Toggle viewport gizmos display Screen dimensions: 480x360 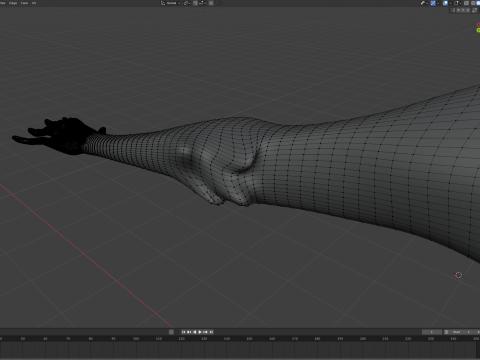point(433,3)
